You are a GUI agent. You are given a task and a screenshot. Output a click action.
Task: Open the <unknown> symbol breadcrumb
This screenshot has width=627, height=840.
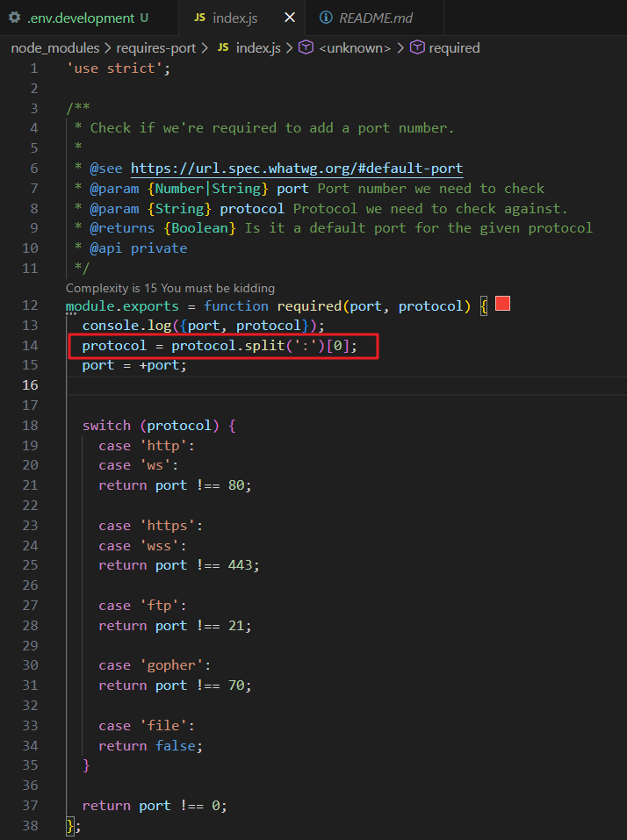click(355, 48)
